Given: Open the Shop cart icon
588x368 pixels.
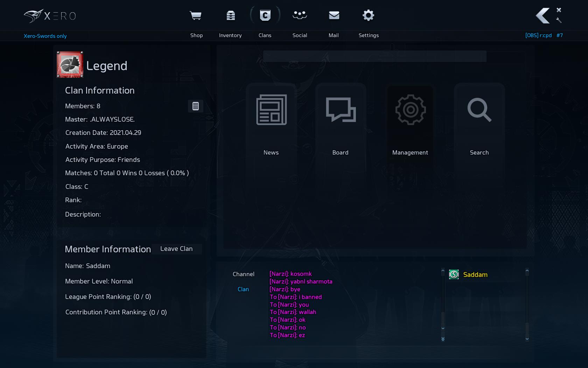Looking at the screenshot, I should click(195, 15).
